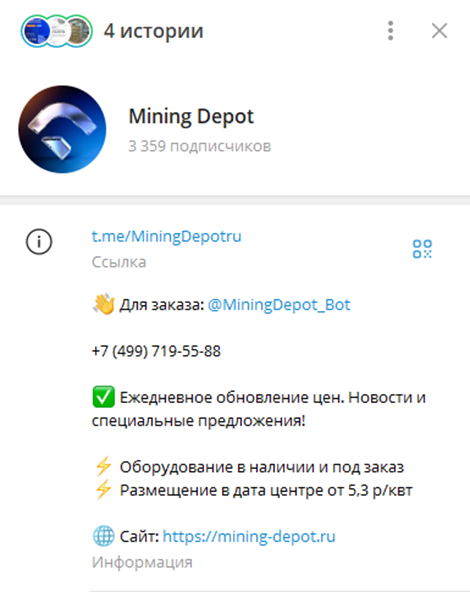Open the three-dot more options menu

(x=390, y=31)
